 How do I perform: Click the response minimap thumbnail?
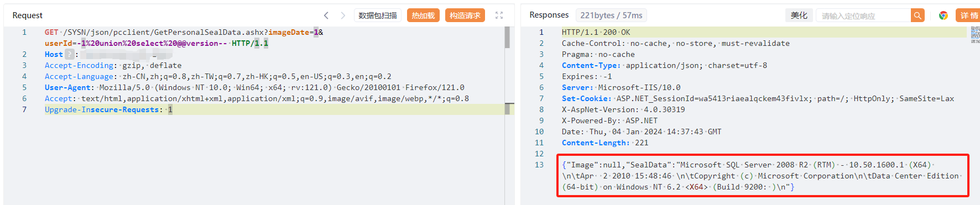point(975,35)
